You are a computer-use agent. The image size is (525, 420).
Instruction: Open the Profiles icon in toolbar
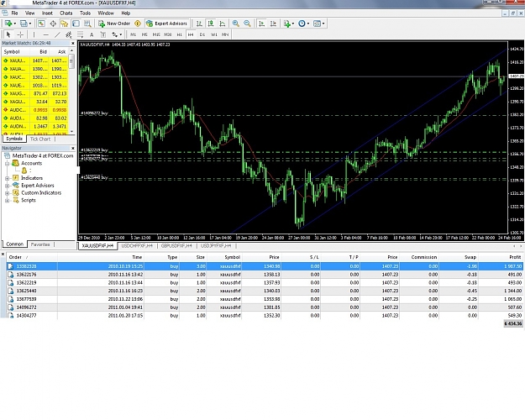point(24,24)
